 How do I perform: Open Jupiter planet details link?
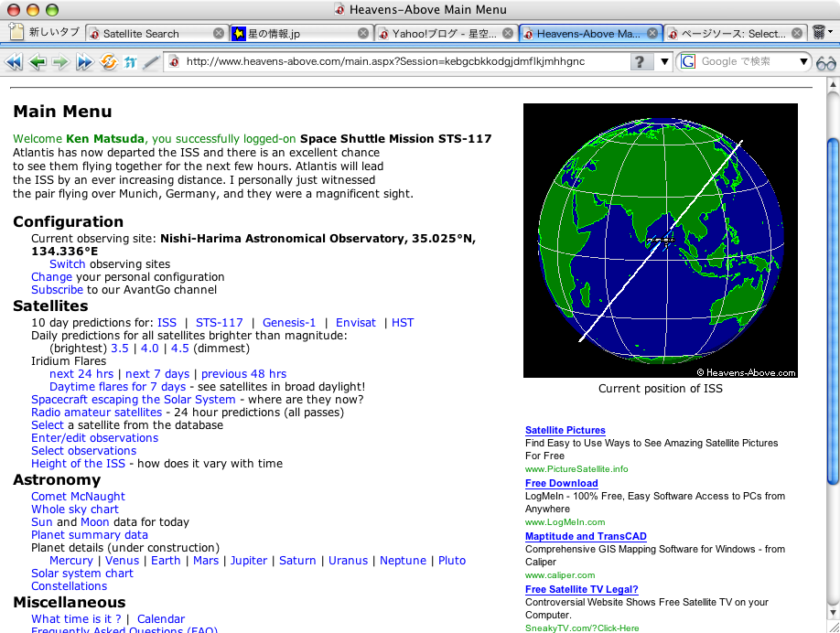pyautogui.click(x=249, y=560)
